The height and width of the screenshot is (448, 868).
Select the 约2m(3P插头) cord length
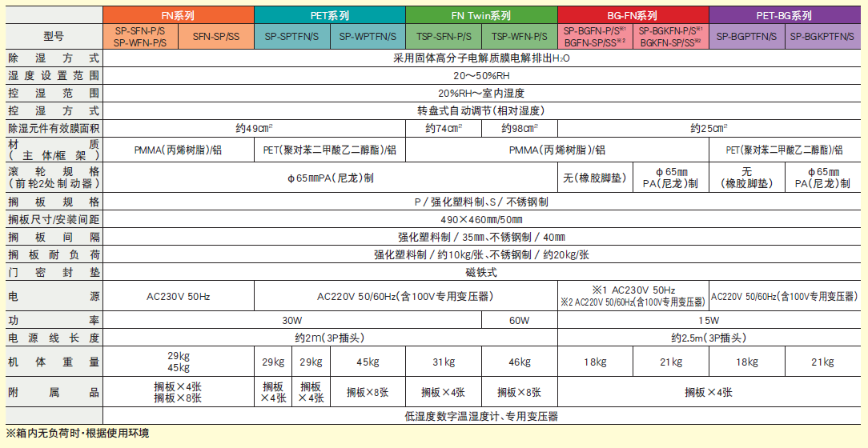(330, 338)
